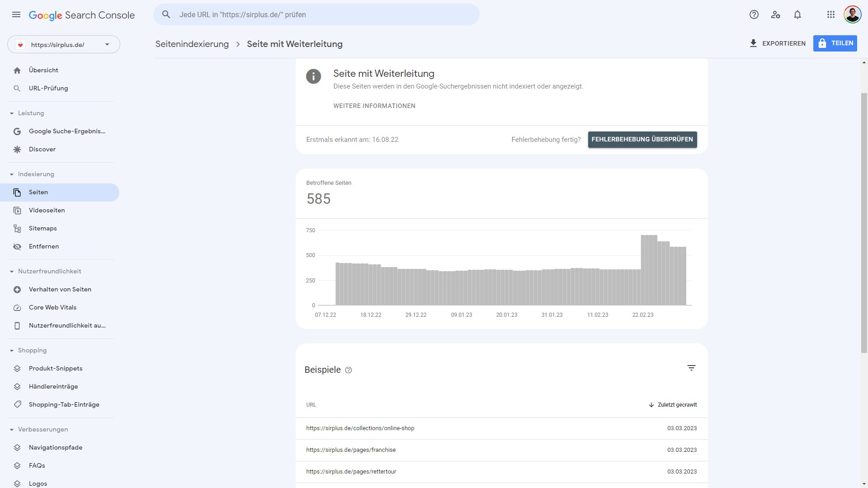The width and height of the screenshot is (868, 488).
Task: Open the Logos report
Action: (x=60, y=483)
